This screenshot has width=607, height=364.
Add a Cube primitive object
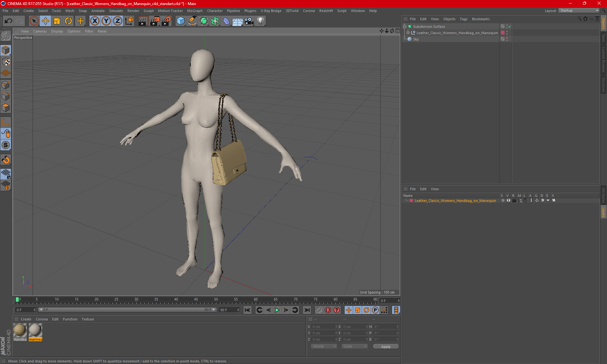[181, 21]
